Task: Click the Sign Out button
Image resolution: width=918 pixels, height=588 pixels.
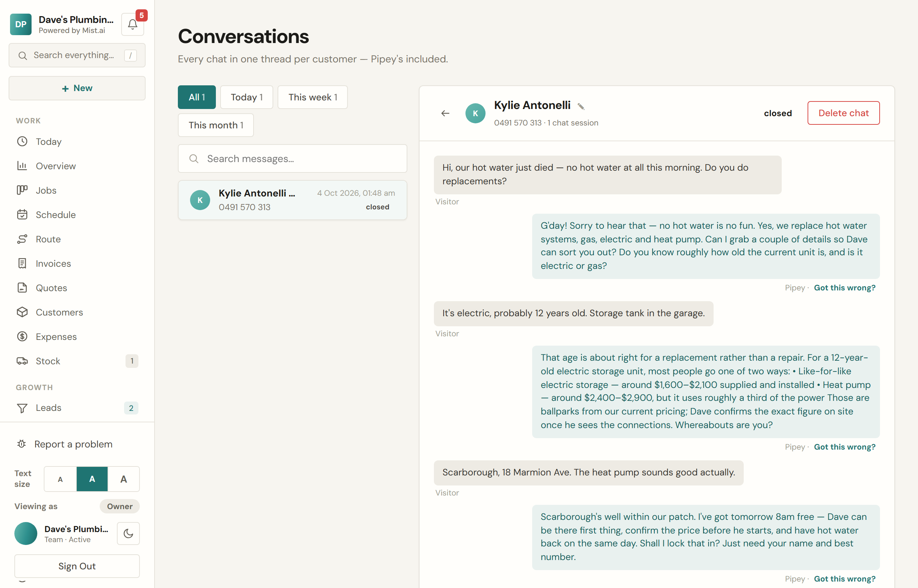Action: (77, 566)
